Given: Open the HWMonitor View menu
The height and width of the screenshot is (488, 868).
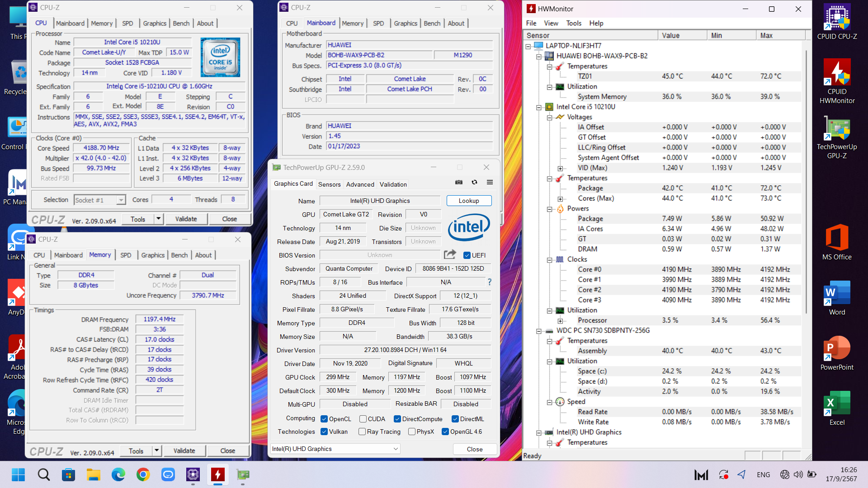Looking at the screenshot, I should pyautogui.click(x=551, y=23).
